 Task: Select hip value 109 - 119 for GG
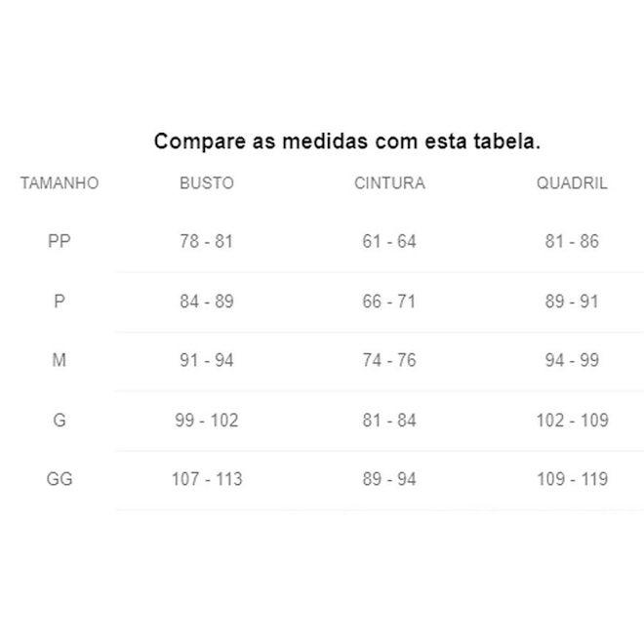coord(572,479)
